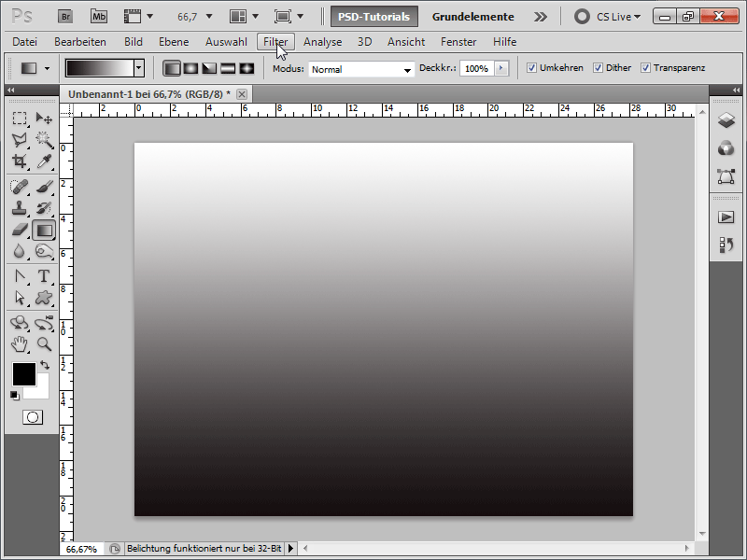The height and width of the screenshot is (560, 747).
Task: Select the Pen tool
Action: click(20, 276)
